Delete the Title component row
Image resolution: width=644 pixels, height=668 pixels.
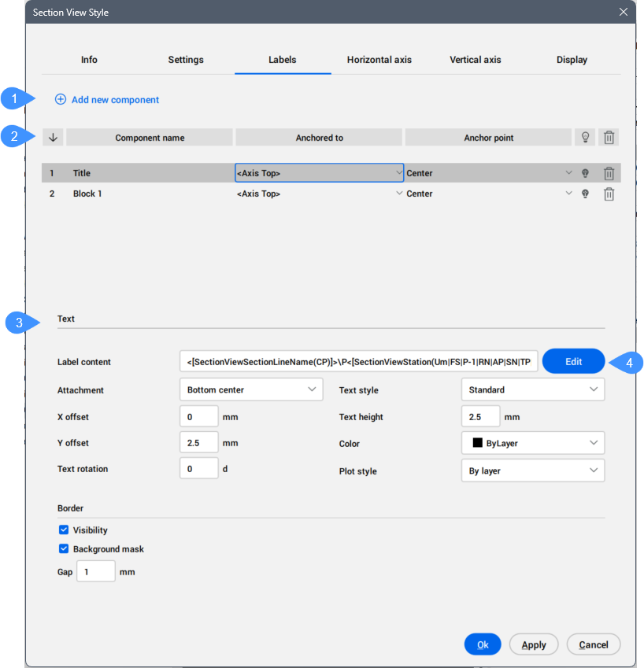click(609, 174)
